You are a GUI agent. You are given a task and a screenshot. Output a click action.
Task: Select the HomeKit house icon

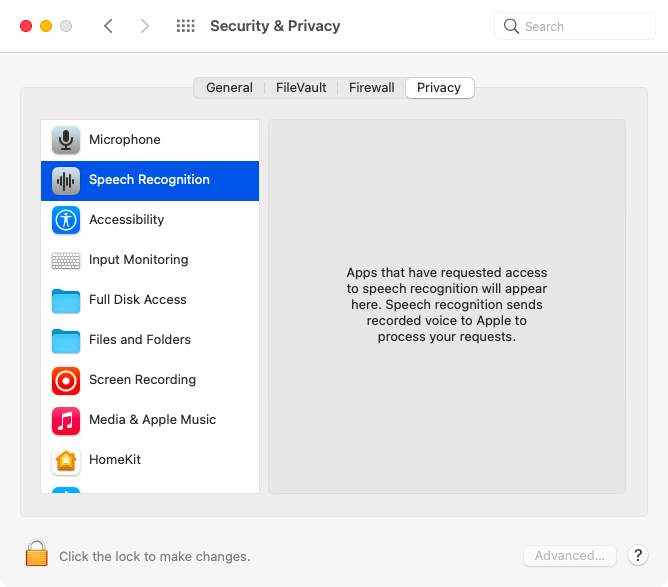click(66, 460)
